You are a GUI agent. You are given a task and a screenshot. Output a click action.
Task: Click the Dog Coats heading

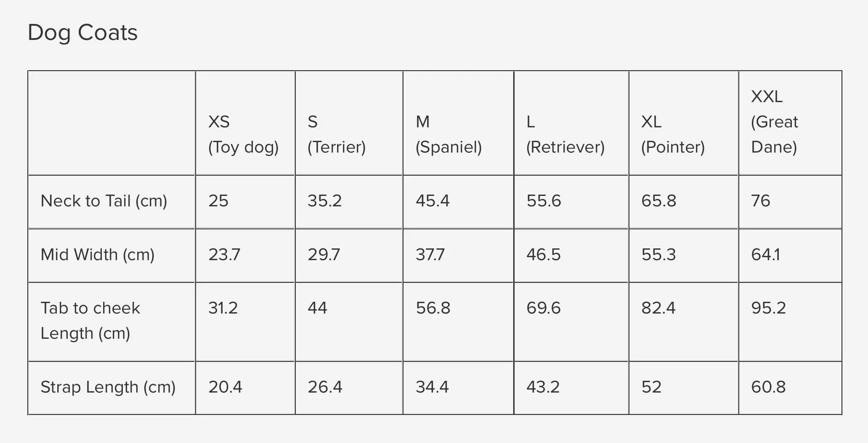point(82,33)
